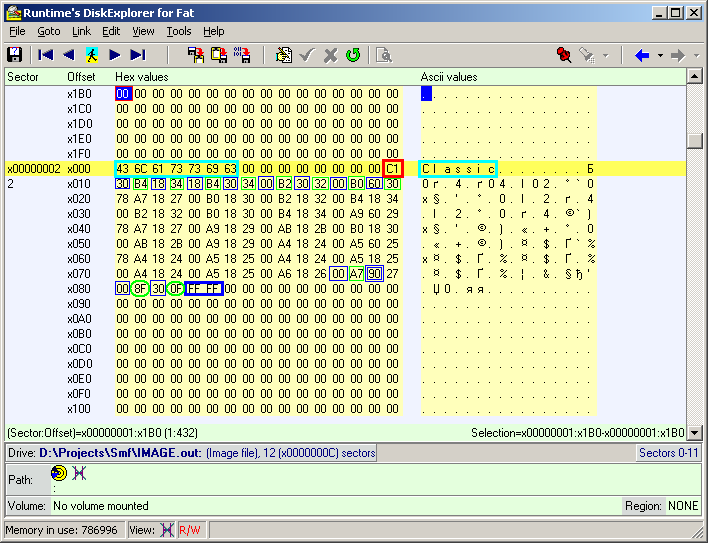708x543 pixels.
Task: Go to previous sector with the left triangle
Action: coord(69,55)
